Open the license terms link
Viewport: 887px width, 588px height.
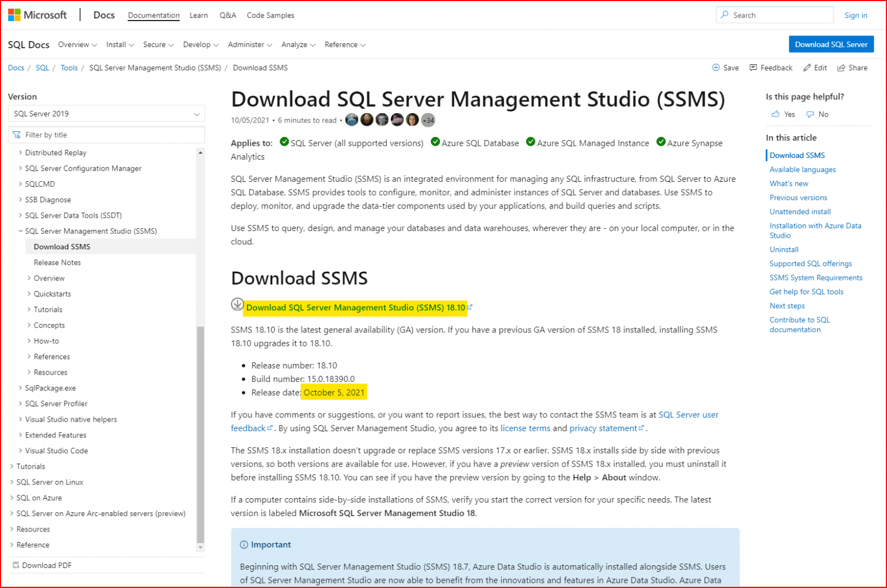point(525,428)
